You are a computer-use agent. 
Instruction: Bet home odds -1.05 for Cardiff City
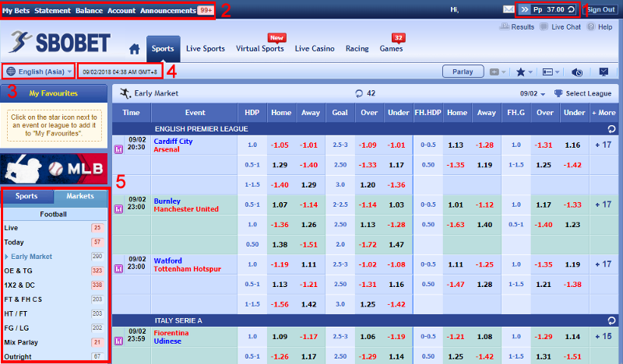click(x=280, y=145)
